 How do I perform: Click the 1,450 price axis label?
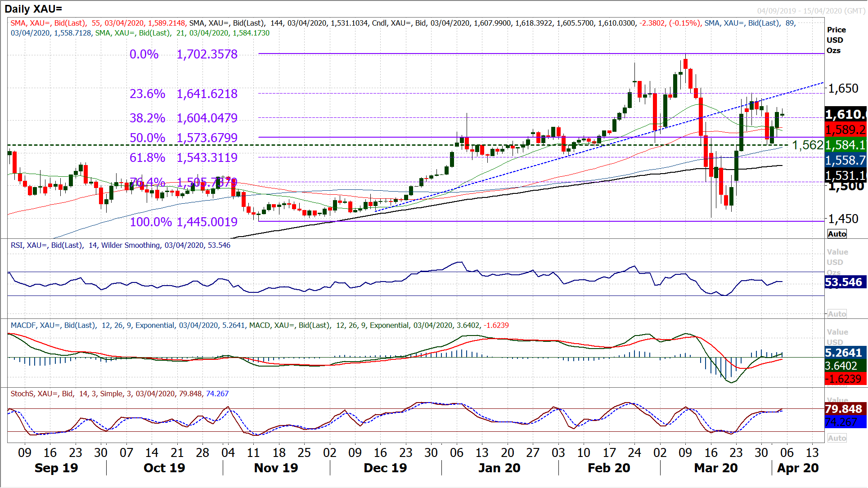click(843, 219)
